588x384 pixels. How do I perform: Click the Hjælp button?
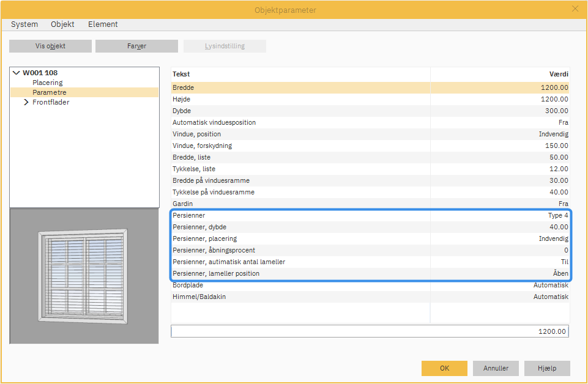(x=547, y=368)
